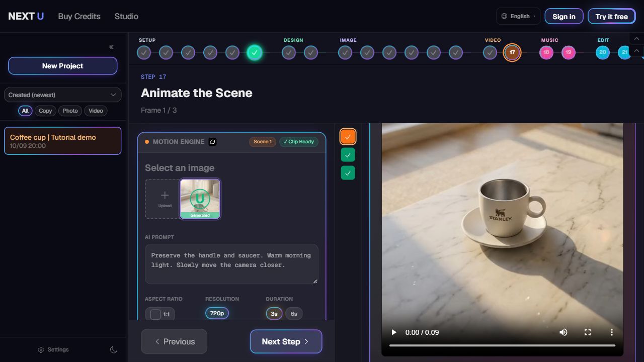Click the Try it free button
Image resolution: width=644 pixels, height=362 pixels.
click(x=612, y=16)
